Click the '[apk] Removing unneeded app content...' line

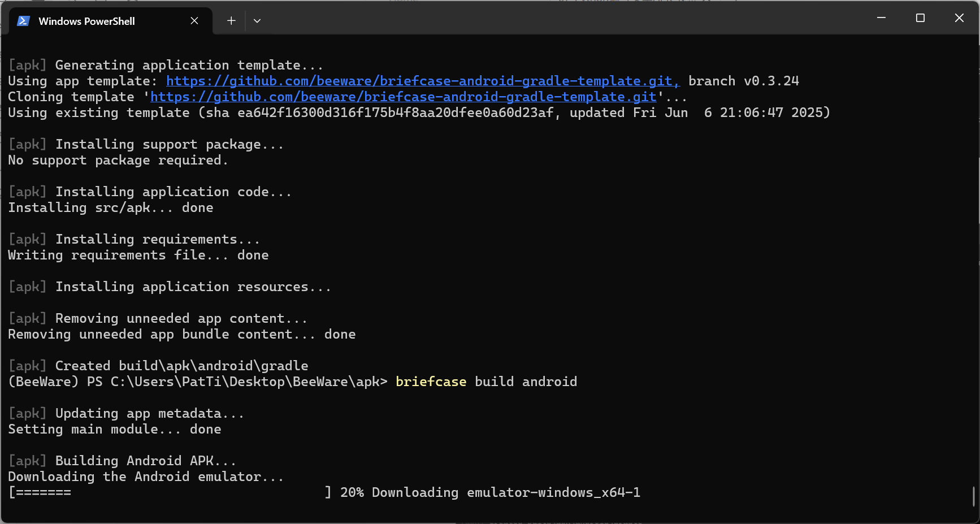tap(158, 319)
